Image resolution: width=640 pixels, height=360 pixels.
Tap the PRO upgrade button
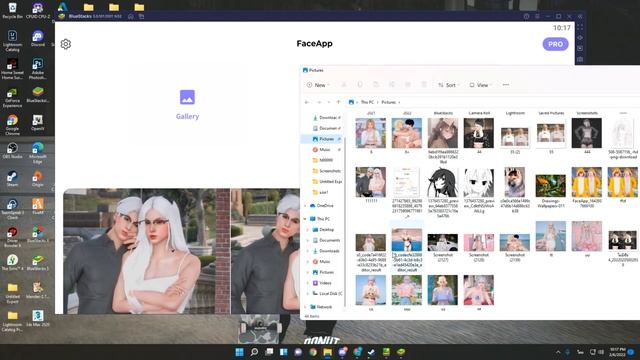pyautogui.click(x=555, y=44)
